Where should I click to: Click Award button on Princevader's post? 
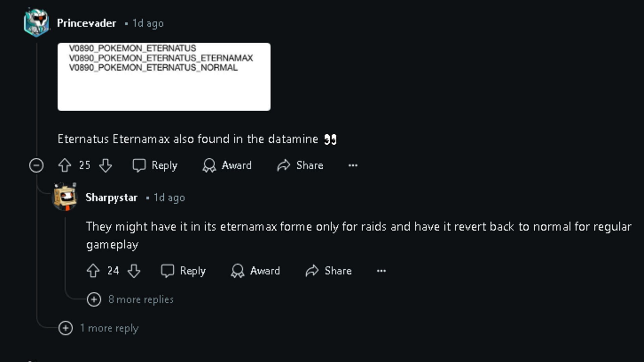point(227,165)
